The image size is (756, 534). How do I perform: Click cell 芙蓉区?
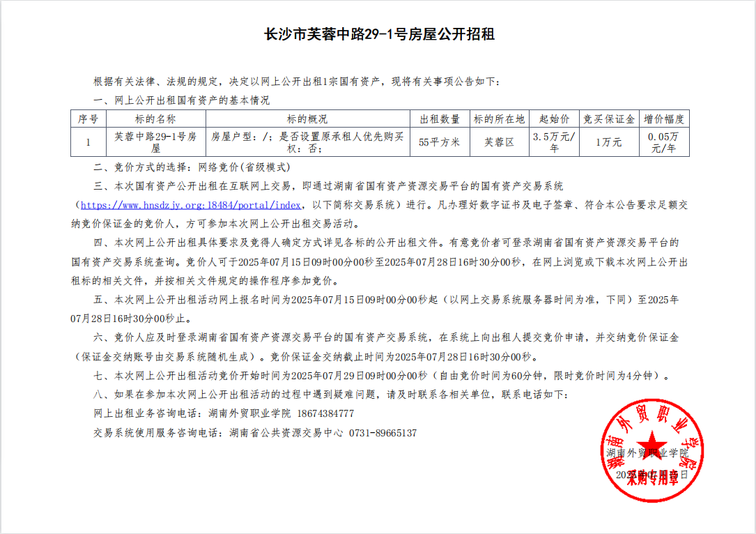tap(499, 142)
